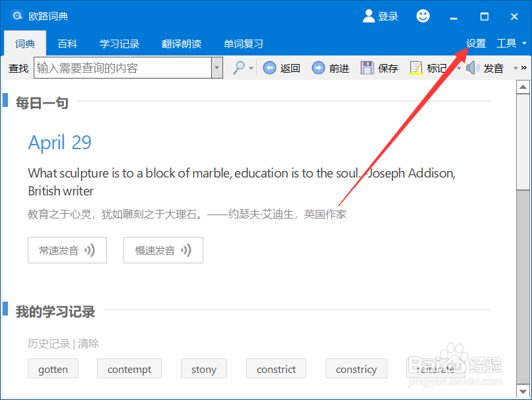Click the 历史记录 link

[49, 344]
